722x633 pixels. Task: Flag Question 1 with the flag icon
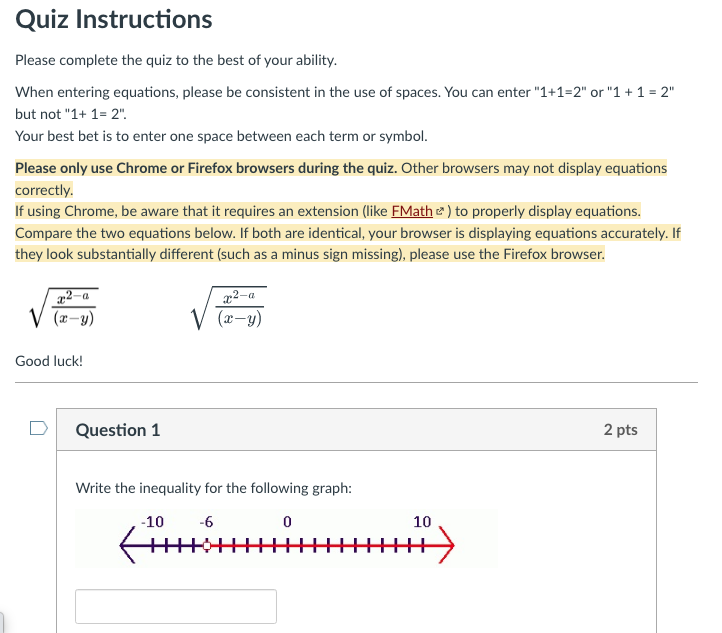39,428
